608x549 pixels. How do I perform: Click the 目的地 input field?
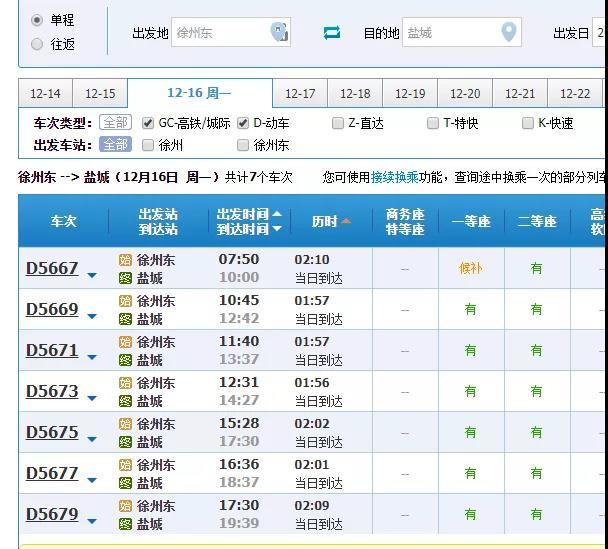tap(462, 32)
